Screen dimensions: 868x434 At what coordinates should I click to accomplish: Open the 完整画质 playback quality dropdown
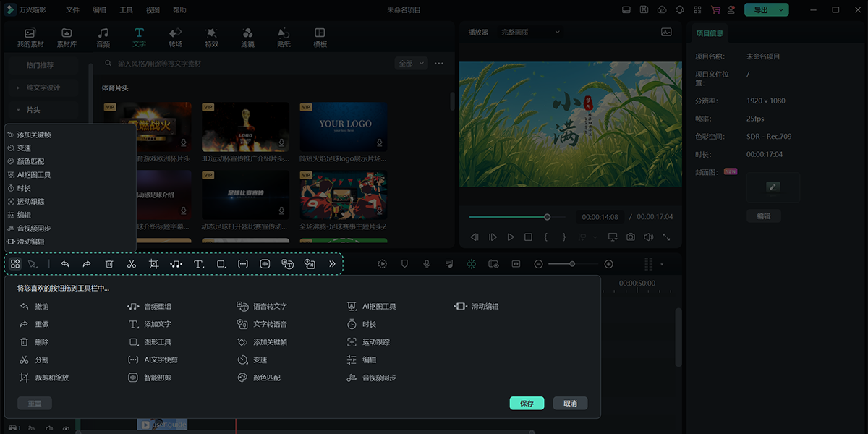[x=531, y=32]
